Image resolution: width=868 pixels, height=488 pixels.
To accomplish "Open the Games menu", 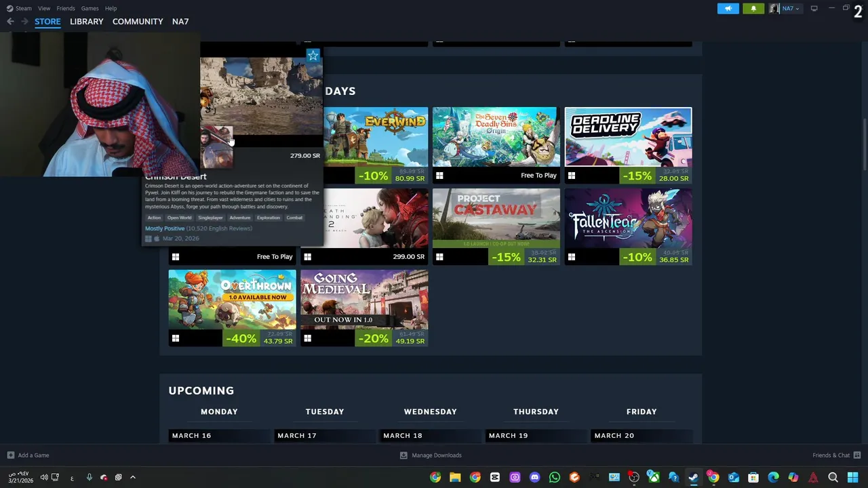I will tap(90, 8).
